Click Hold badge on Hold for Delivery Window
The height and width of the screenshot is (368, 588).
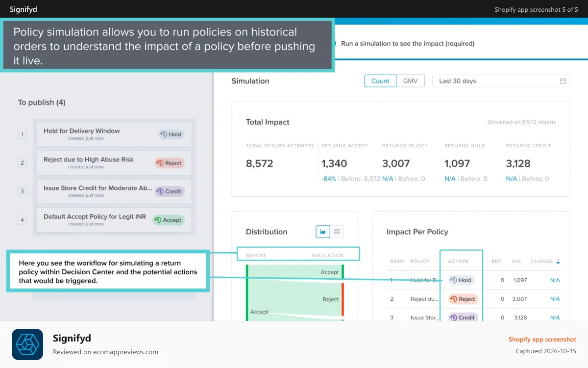[171, 134]
